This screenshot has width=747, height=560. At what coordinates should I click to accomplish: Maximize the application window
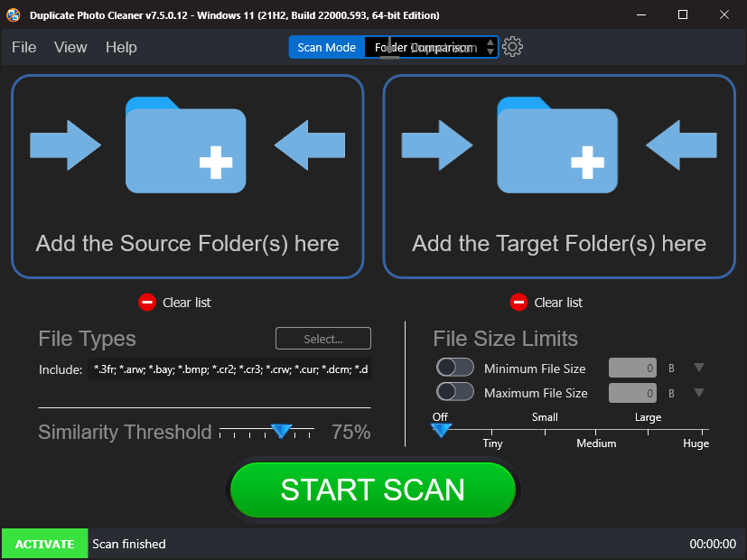tap(682, 14)
